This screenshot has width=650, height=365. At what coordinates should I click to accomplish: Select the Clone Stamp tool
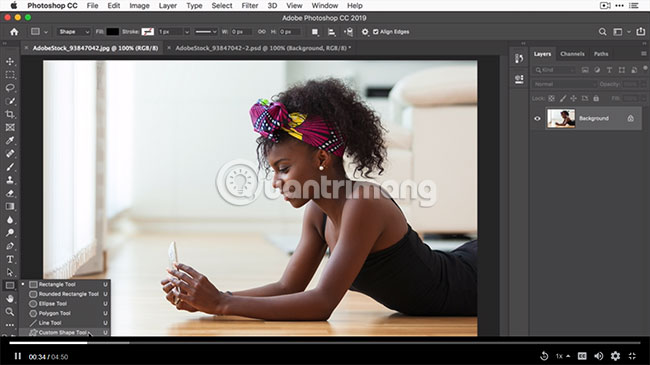(x=10, y=180)
